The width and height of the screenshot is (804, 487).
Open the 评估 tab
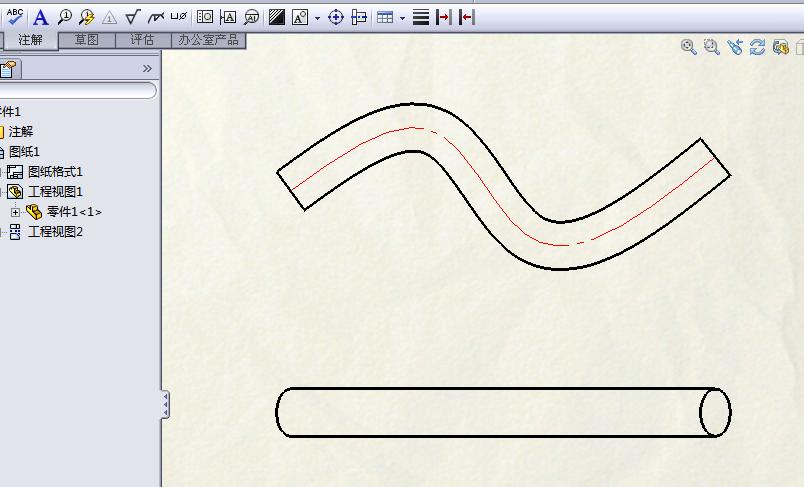142,40
